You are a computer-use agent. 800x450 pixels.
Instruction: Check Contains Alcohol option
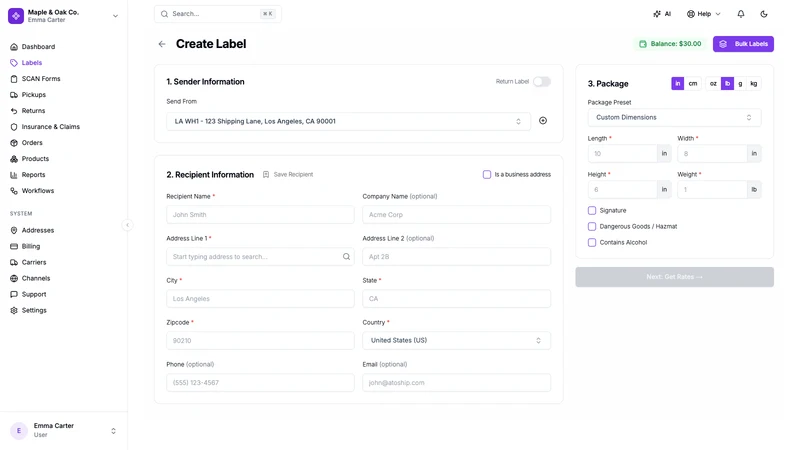592,242
